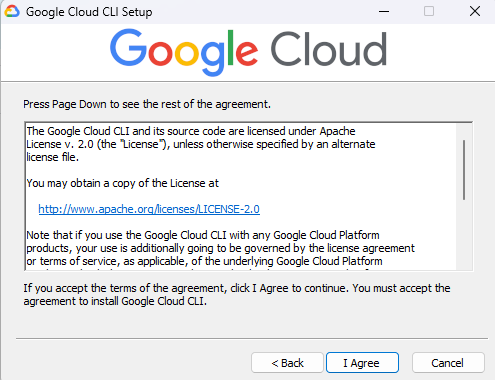Close the Google Cloud CLI Setup window
Image resolution: width=495 pixels, height=380 pixels.
coord(475,12)
